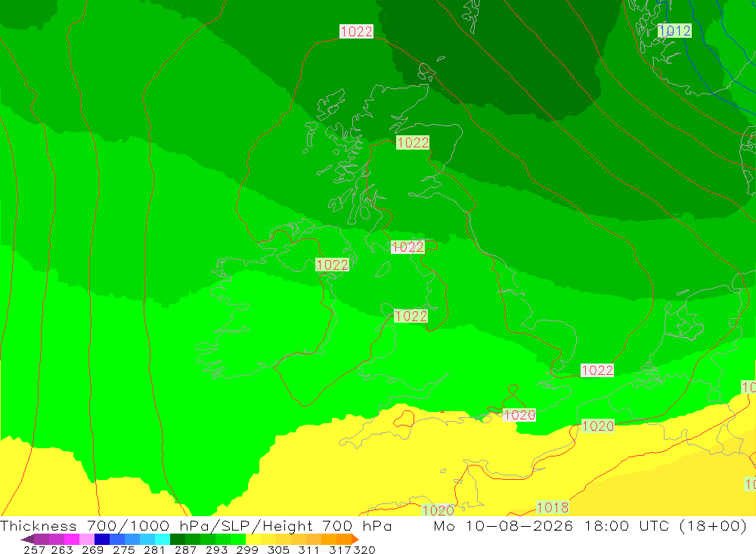Click legend value 281
The image size is (756, 554).
click(155, 550)
